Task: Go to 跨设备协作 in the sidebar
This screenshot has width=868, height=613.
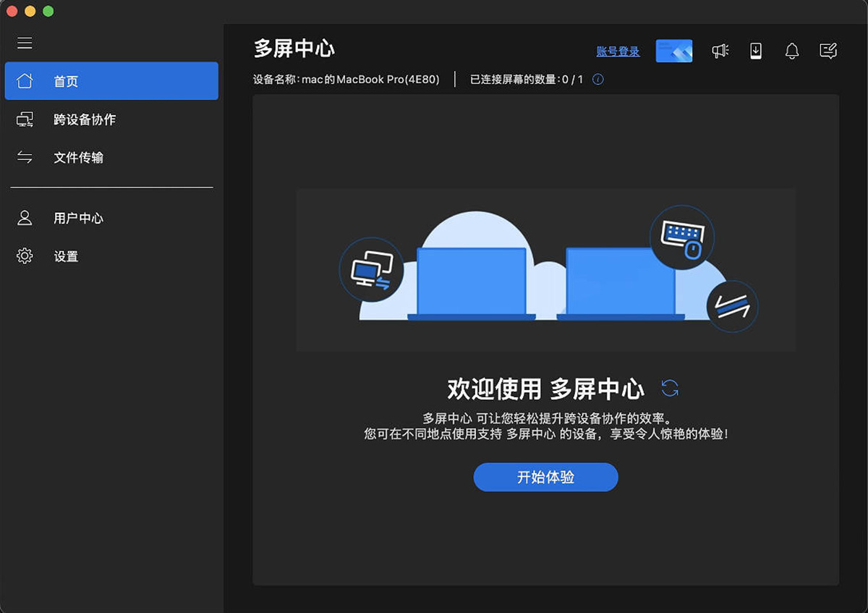Action: click(84, 119)
